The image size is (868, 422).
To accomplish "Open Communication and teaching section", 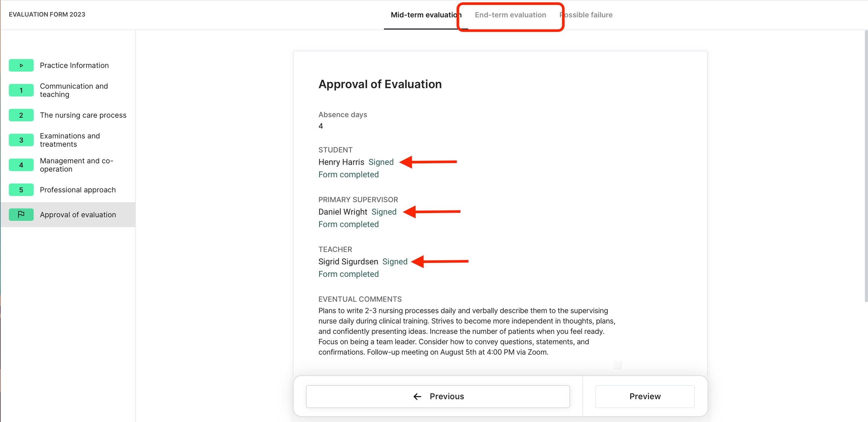I will [x=74, y=90].
